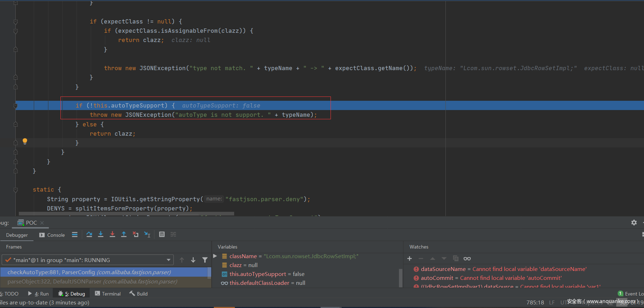Click the Run to Cursor icon

[x=147, y=234]
